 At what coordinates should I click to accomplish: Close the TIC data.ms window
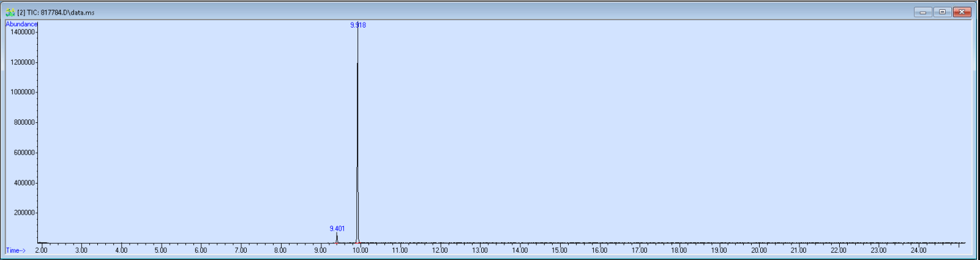pyautogui.click(x=962, y=12)
